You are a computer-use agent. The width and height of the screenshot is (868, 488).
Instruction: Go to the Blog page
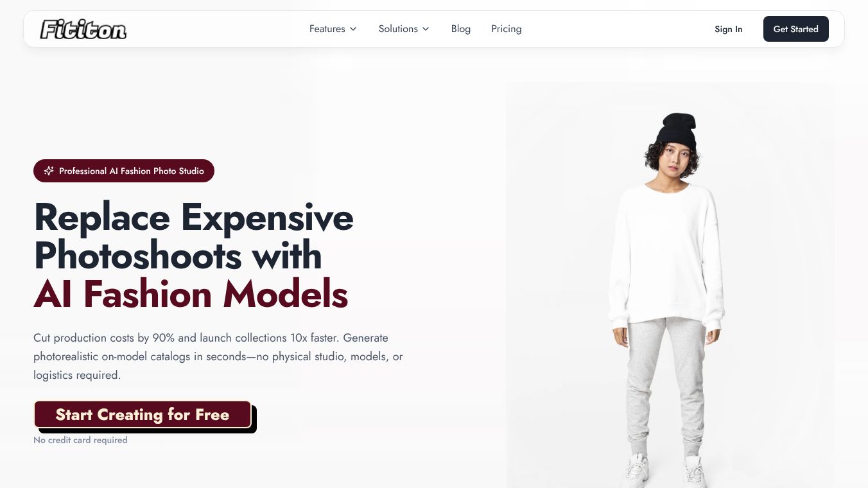pyautogui.click(x=461, y=29)
